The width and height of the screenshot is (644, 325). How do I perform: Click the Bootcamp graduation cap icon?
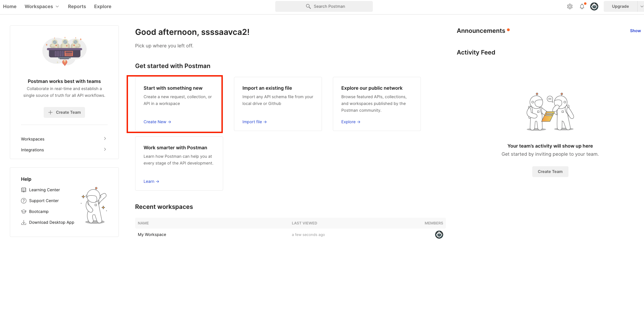(24, 212)
